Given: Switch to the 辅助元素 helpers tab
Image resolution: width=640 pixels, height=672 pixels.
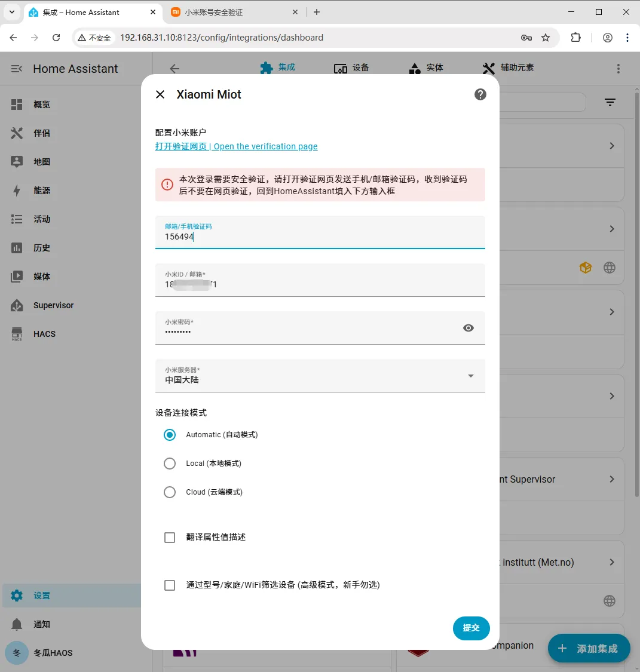Looking at the screenshot, I should 509,67.
